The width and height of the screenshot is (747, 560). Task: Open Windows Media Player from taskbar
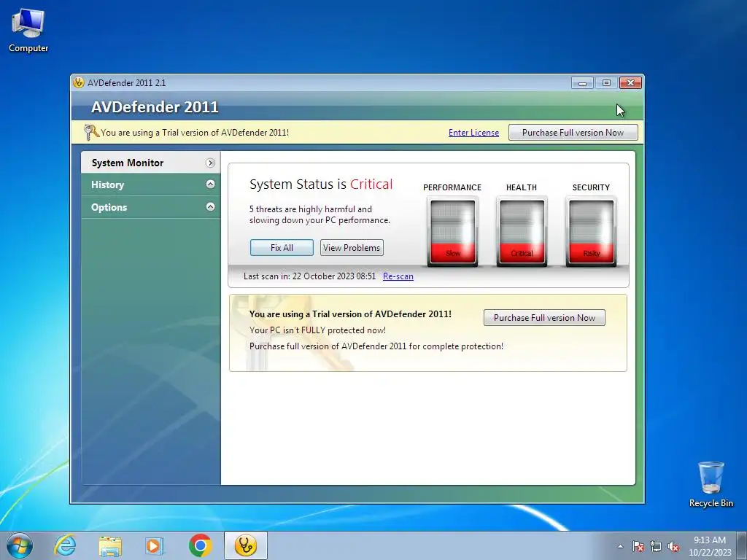tap(155, 545)
